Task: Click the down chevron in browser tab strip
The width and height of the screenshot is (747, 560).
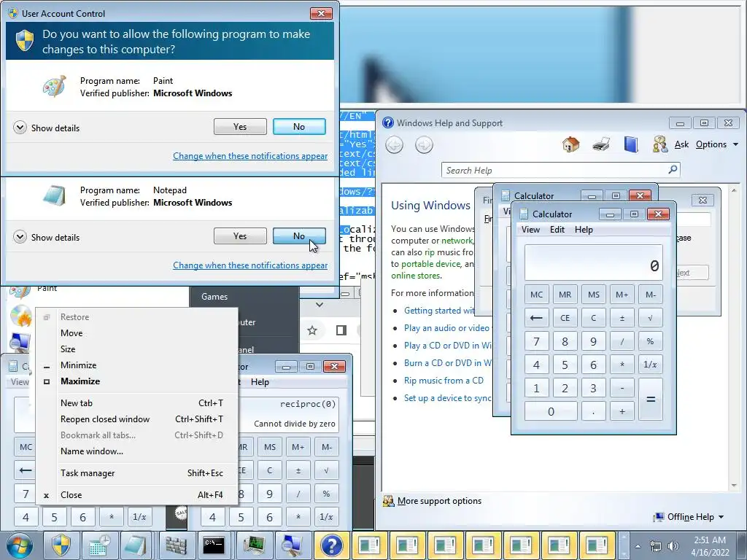Action: (x=320, y=304)
